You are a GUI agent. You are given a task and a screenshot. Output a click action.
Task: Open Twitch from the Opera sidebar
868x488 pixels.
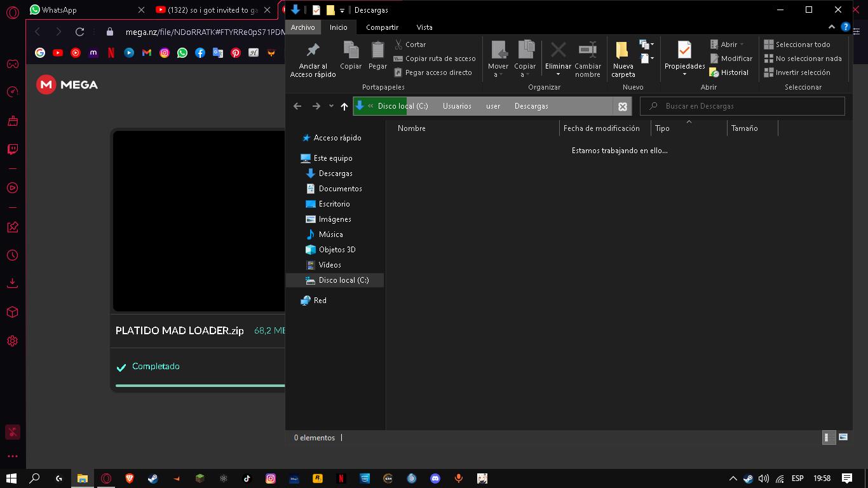(x=12, y=149)
